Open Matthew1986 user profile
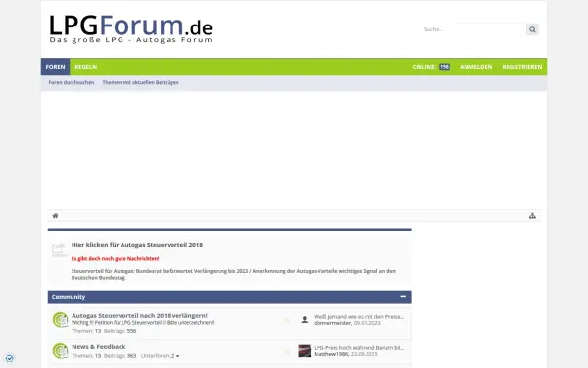 (x=331, y=354)
